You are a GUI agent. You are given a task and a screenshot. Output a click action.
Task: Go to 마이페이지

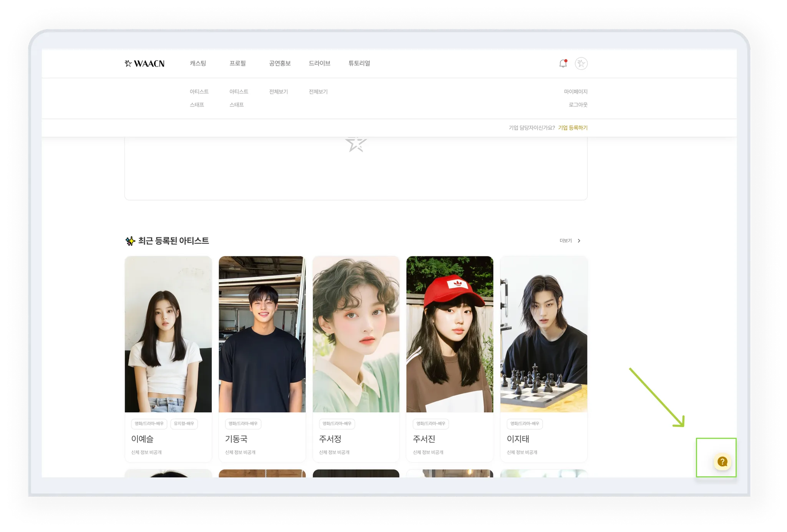tap(575, 92)
